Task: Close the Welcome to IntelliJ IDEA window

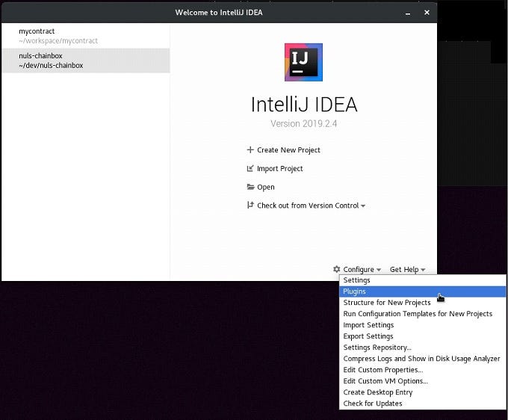Action: click(427, 12)
